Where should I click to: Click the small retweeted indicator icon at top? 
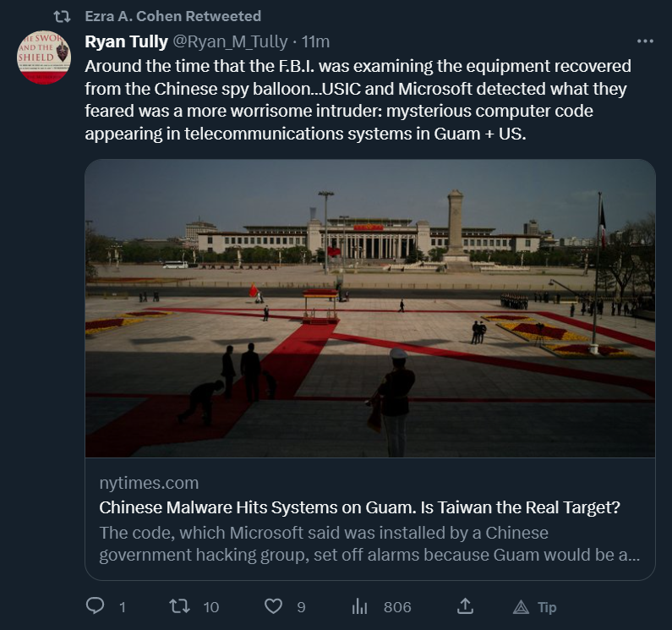click(x=62, y=16)
